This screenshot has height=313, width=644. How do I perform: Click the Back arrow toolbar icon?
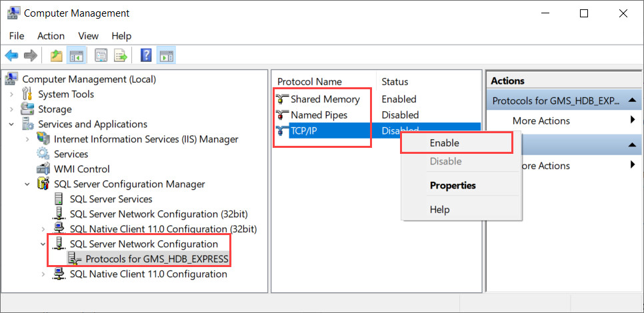[x=11, y=56]
